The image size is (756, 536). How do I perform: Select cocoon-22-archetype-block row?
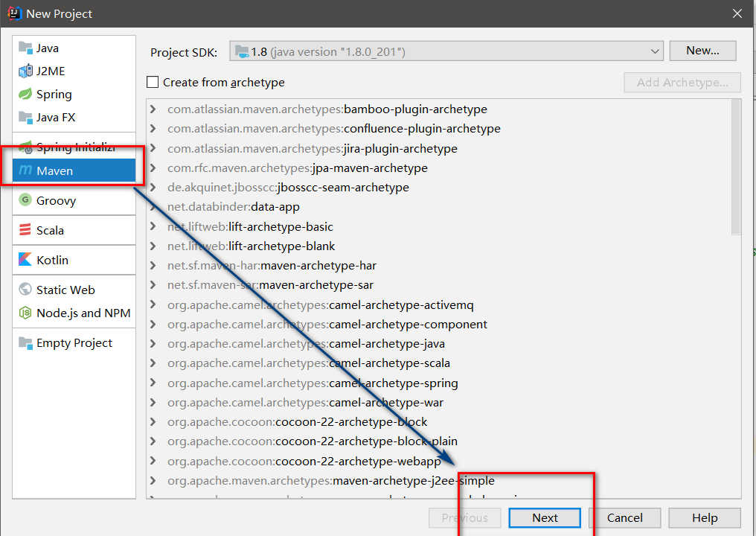click(439, 421)
